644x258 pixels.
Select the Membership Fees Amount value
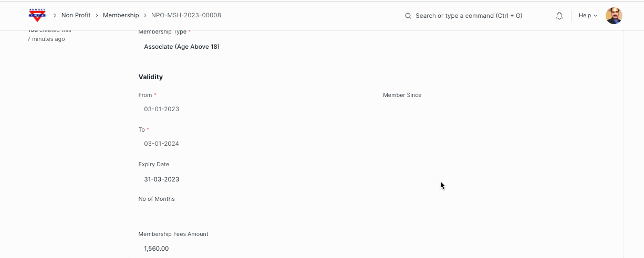[x=157, y=249]
